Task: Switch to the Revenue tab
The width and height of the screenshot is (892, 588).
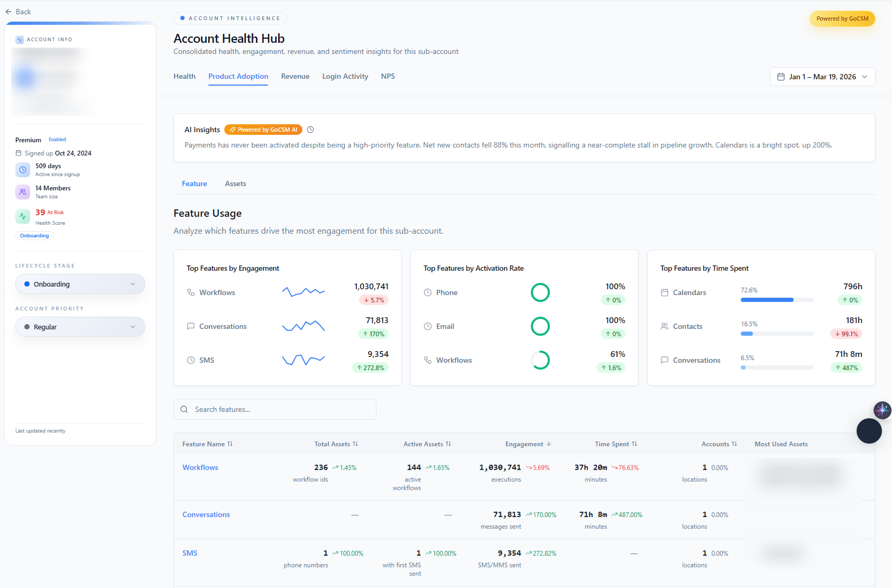Action: coord(295,76)
